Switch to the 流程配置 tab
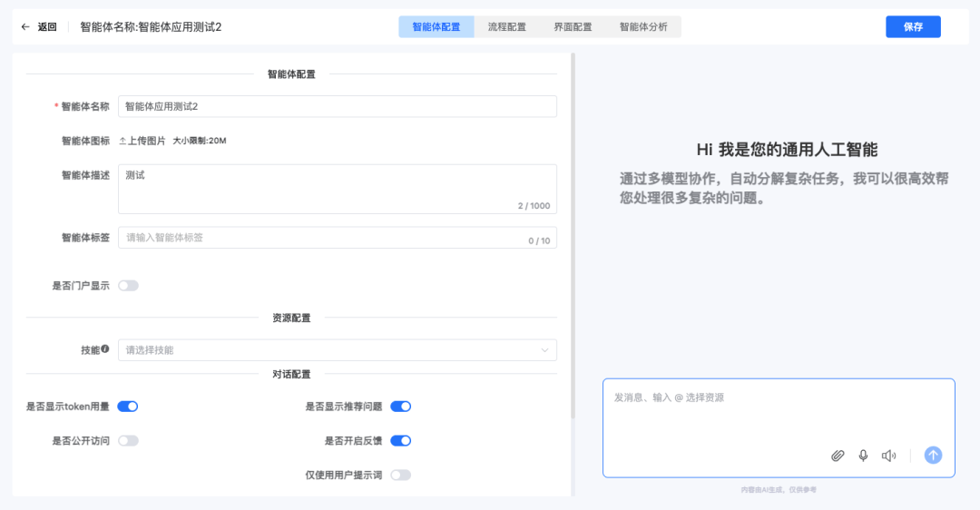980x510 pixels. click(506, 27)
